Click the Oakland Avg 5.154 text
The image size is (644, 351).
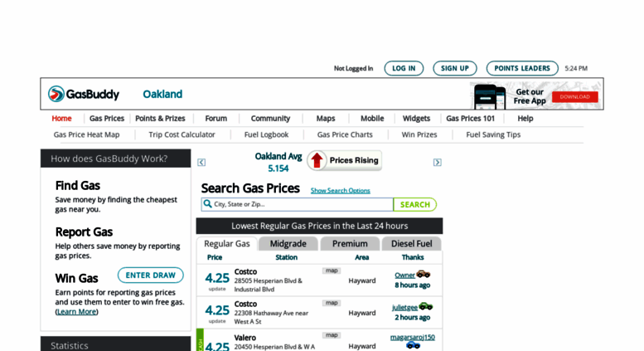pos(278,163)
